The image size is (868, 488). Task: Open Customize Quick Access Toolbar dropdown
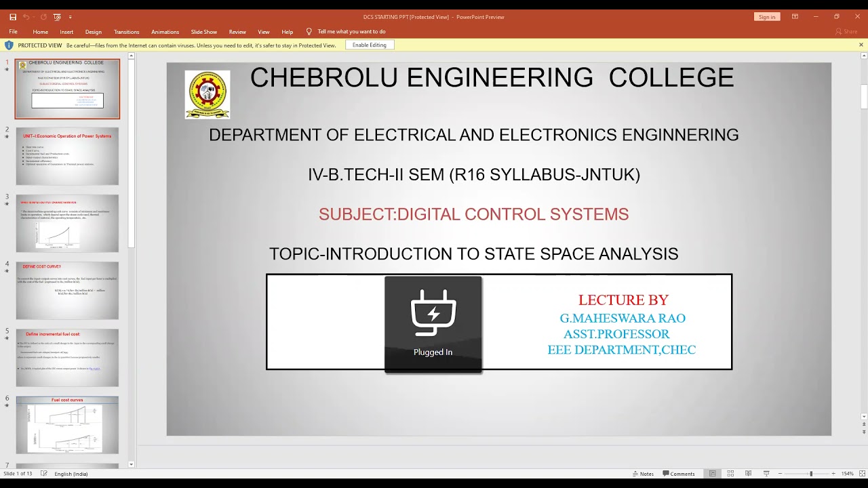70,17
